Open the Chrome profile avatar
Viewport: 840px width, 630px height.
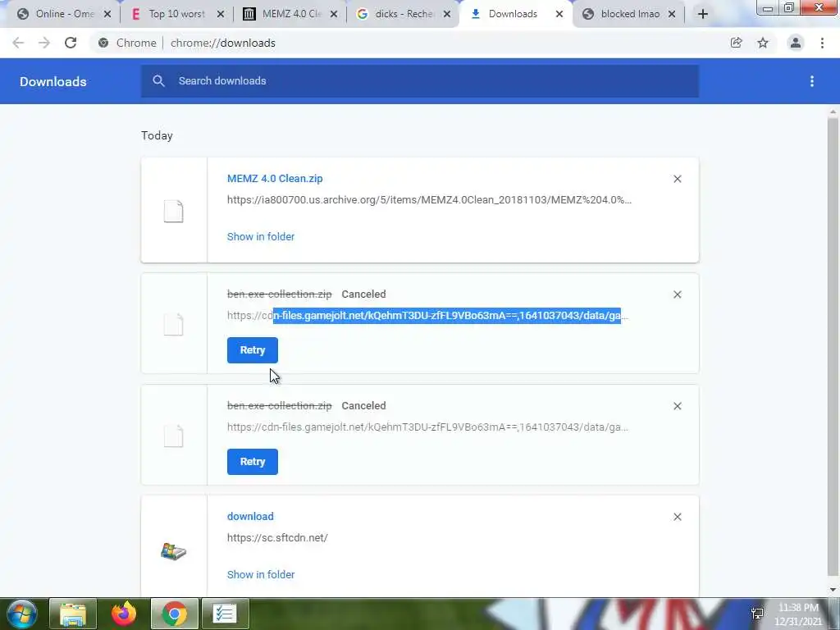click(x=796, y=43)
